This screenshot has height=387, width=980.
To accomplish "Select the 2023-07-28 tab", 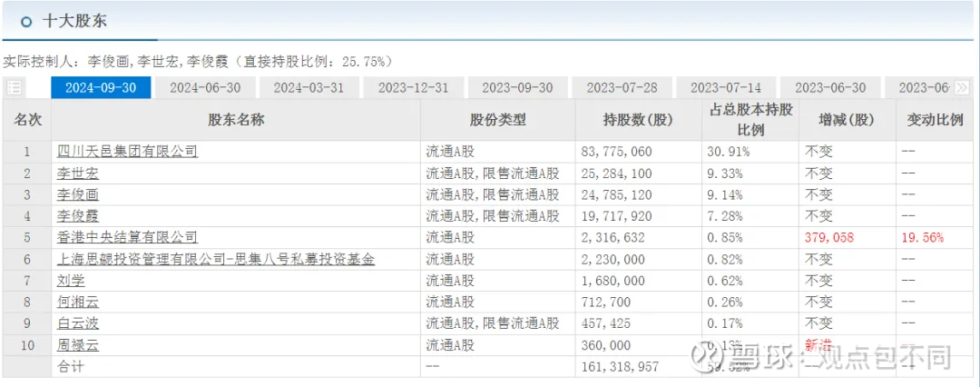I will click(x=622, y=88).
